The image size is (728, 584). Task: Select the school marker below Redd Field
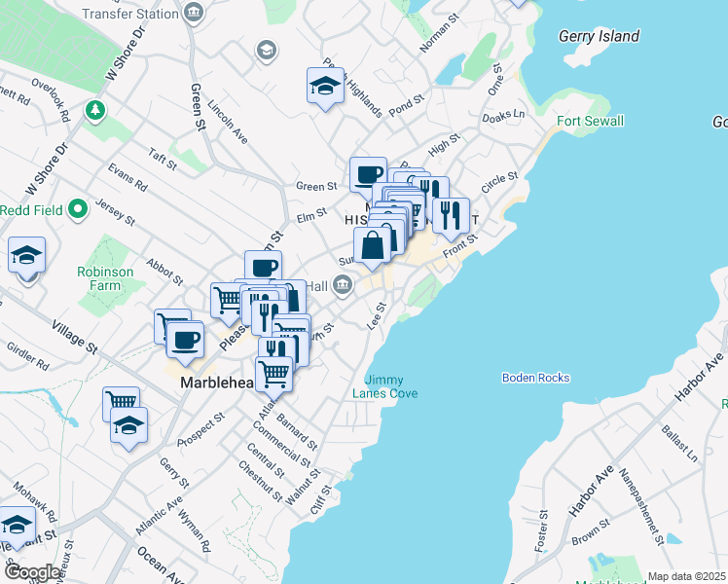(x=27, y=256)
